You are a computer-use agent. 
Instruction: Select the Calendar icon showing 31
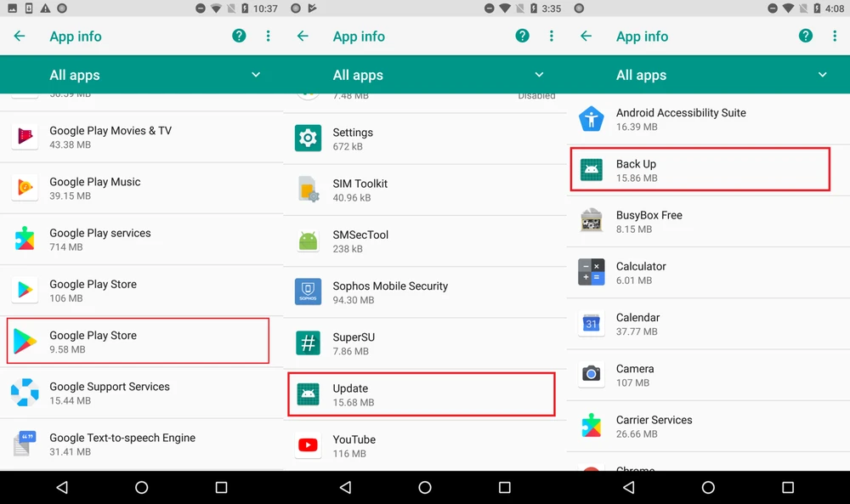tap(591, 323)
